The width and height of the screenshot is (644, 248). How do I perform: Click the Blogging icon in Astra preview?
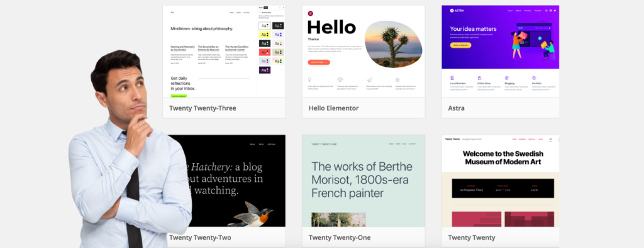(x=506, y=77)
